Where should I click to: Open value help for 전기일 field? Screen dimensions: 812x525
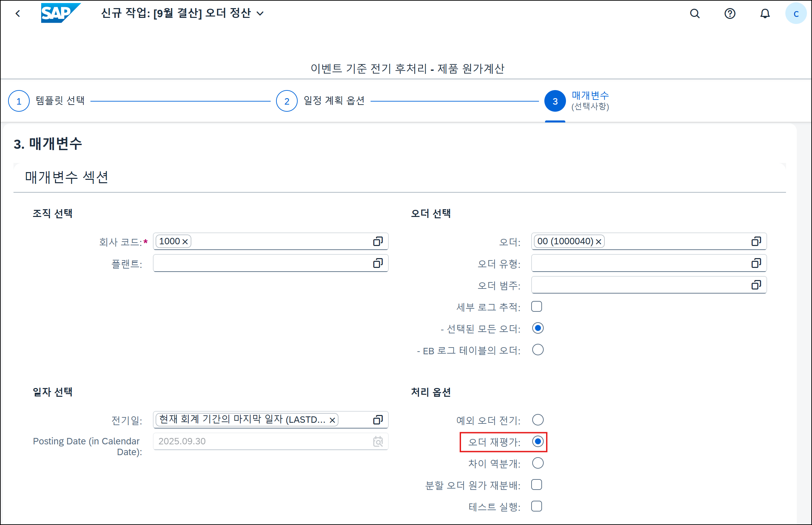[x=378, y=420]
